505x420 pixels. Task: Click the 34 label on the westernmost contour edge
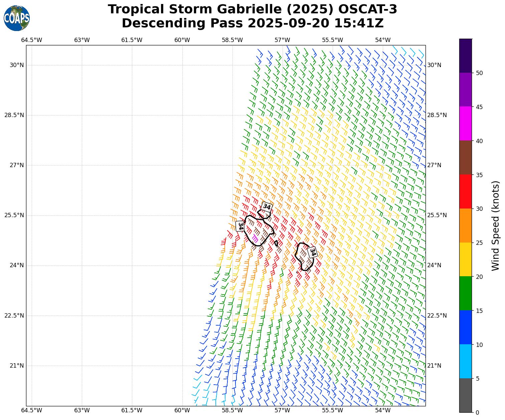point(240,226)
